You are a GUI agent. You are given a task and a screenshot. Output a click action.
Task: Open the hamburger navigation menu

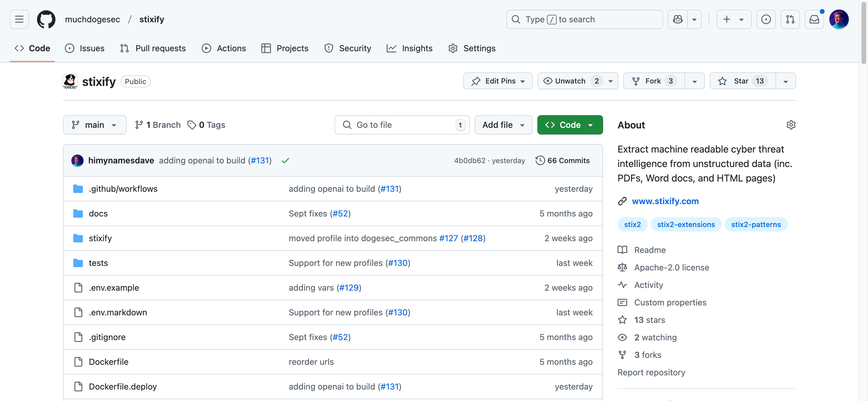pyautogui.click(x=19, y=19)
